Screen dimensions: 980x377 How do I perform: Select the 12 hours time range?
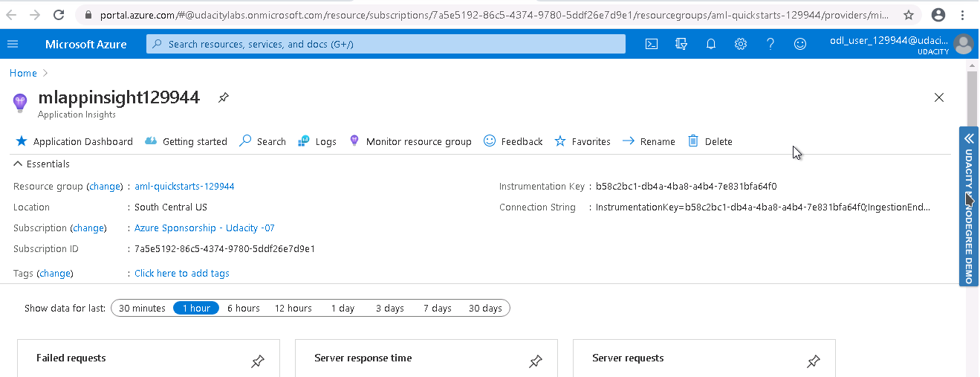pos(293,308)
